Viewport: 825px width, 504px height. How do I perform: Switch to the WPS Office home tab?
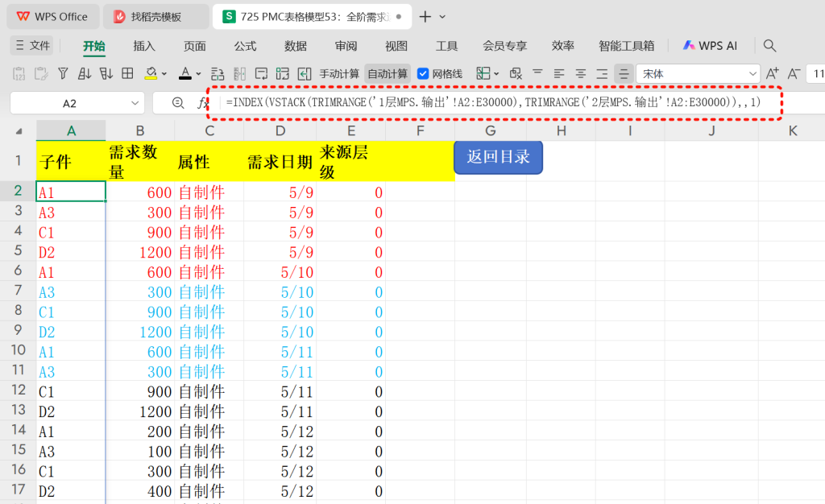tap(52, 17)
